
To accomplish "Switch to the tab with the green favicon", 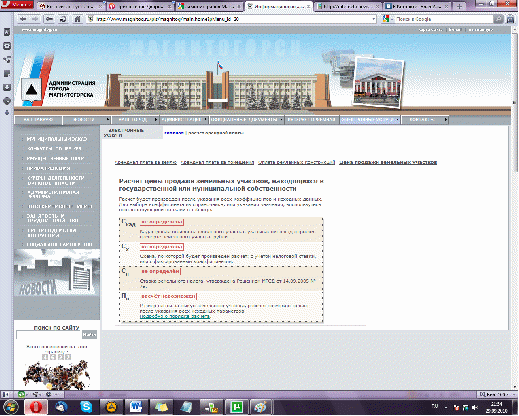I will (x=348, y=6).
